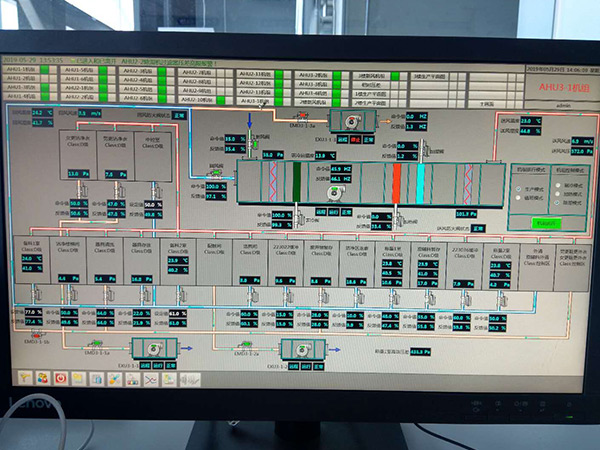Open the network diagram icon in the bottom toolbar

click(x=133, y=380)
